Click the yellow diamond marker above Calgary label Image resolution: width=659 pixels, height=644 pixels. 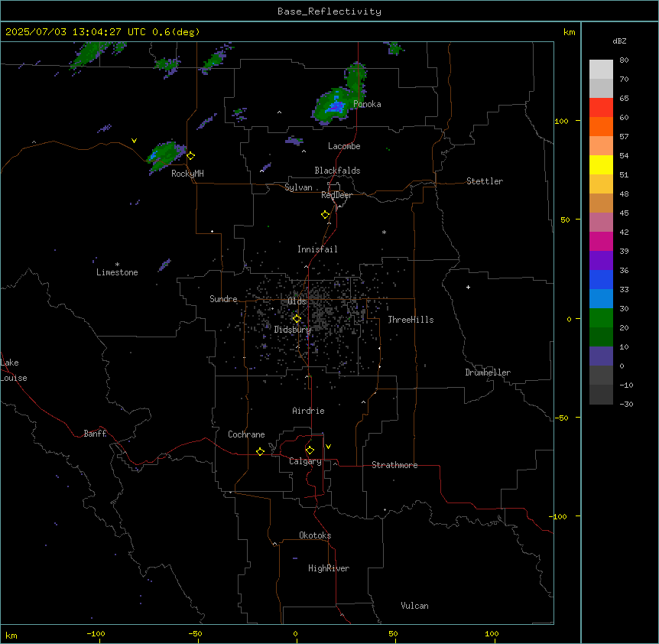(x=310, y=450)
